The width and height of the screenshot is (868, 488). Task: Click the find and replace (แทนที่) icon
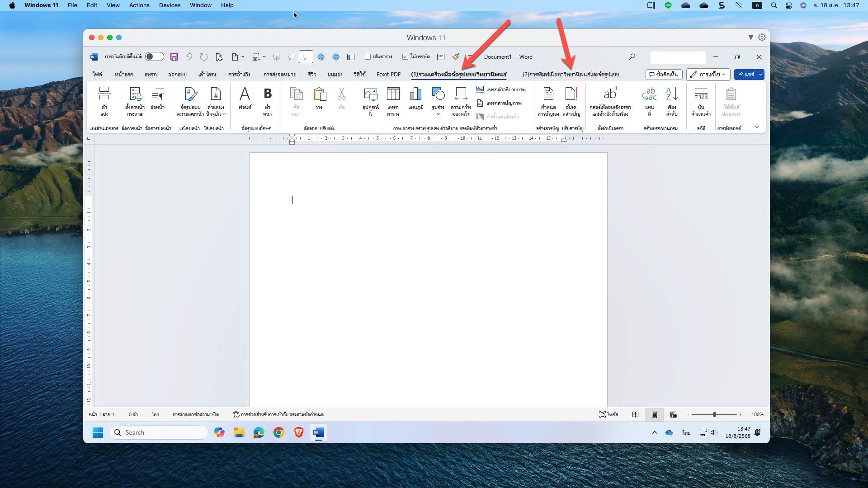point(649,94)
